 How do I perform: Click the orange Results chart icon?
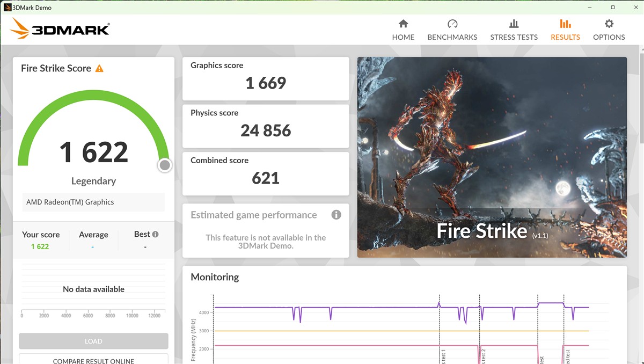[565, 24]
